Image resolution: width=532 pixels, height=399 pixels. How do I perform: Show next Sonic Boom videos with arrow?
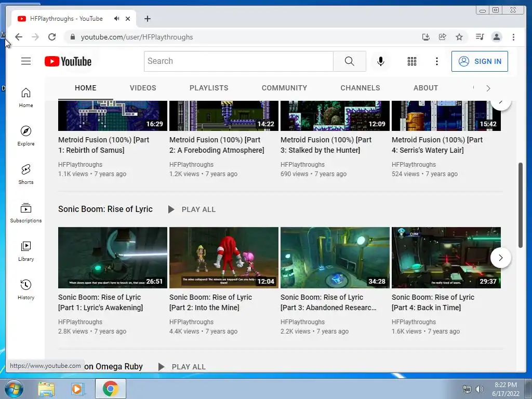pos(500,258)
